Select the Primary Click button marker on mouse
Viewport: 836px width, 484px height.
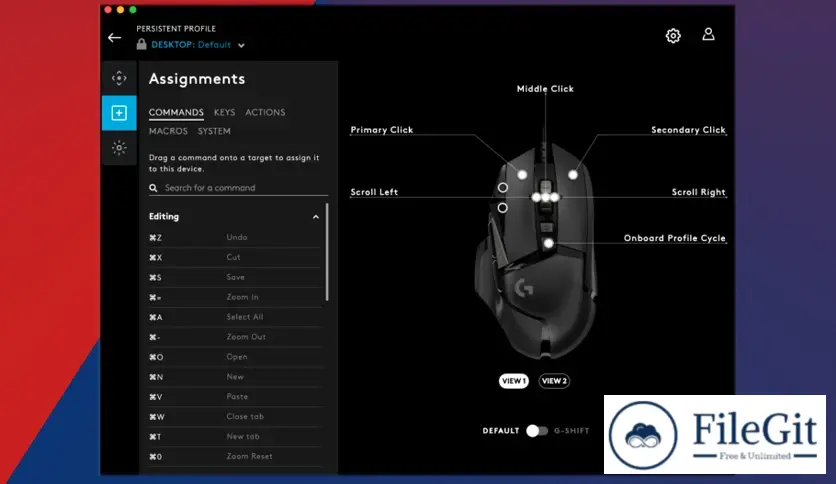click(522, 175)
